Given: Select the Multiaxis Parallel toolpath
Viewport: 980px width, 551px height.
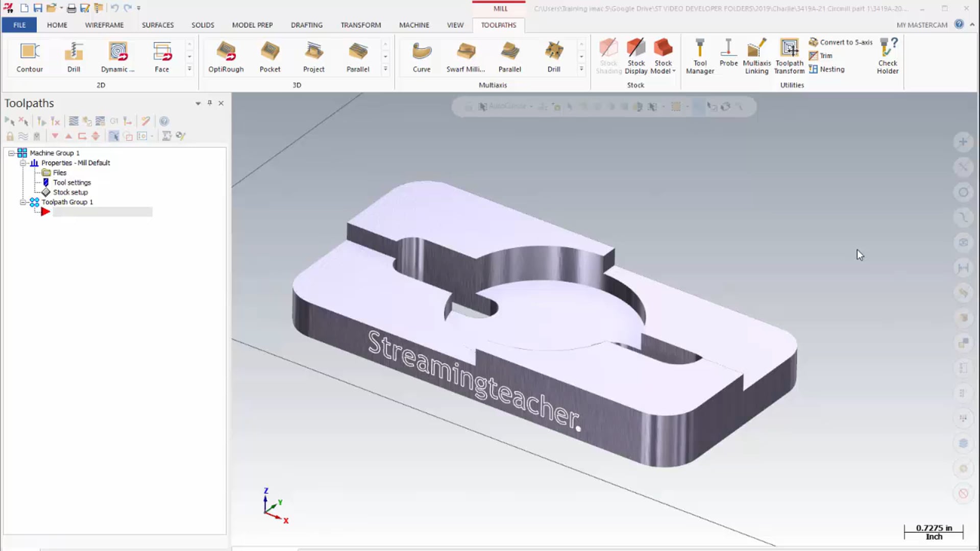Looking at the screenshot, I should coord(510,57).
